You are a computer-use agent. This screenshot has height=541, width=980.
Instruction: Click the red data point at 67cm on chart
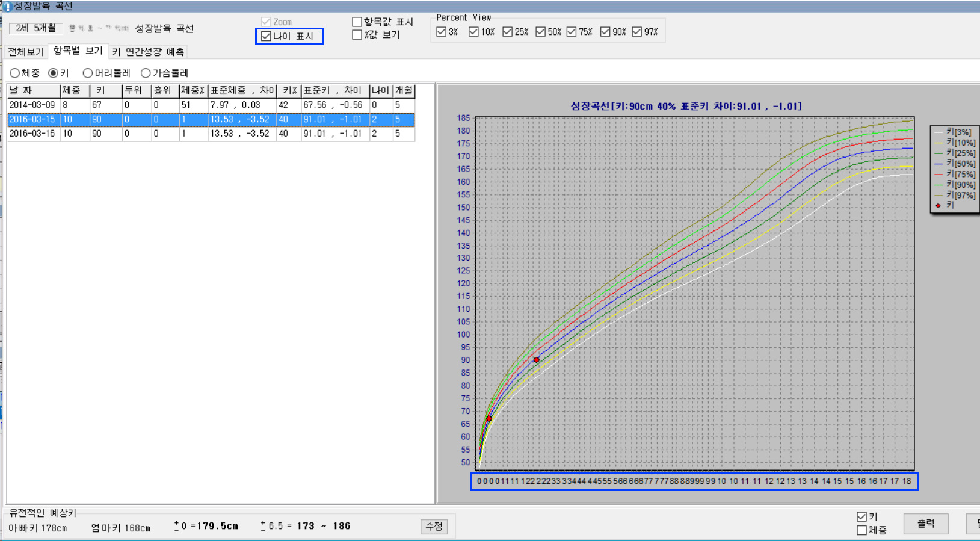point(489,418)
